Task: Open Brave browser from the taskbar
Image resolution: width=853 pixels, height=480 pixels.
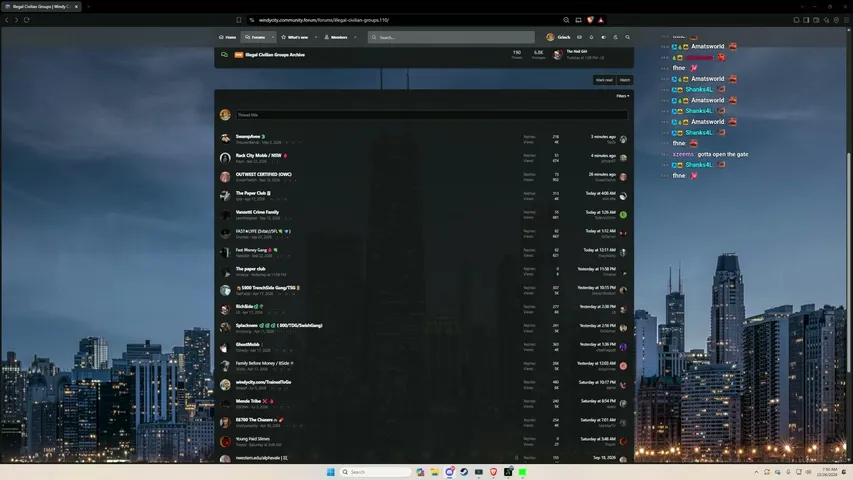Action: 493,472
